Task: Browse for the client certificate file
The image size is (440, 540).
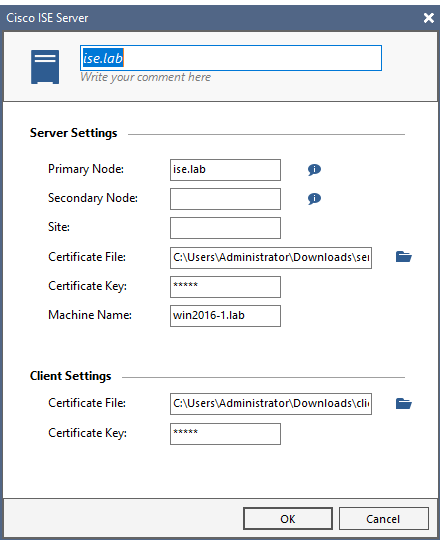Action: click(x=404, y=403)
